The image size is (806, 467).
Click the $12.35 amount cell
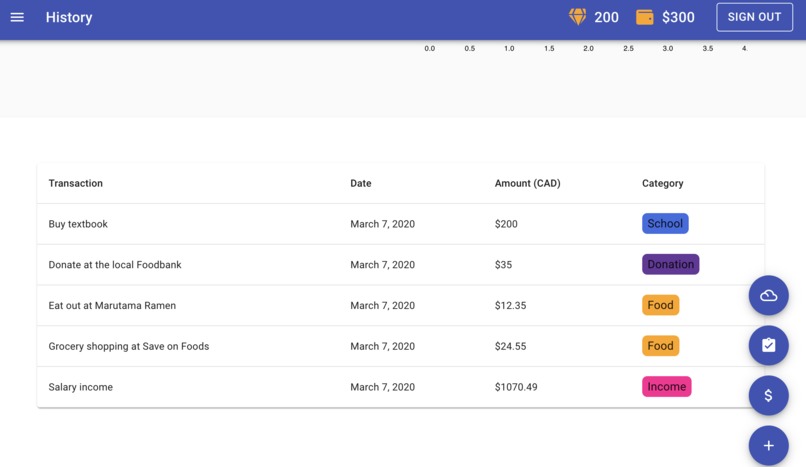pyautogui.click(x=510, y=305)
